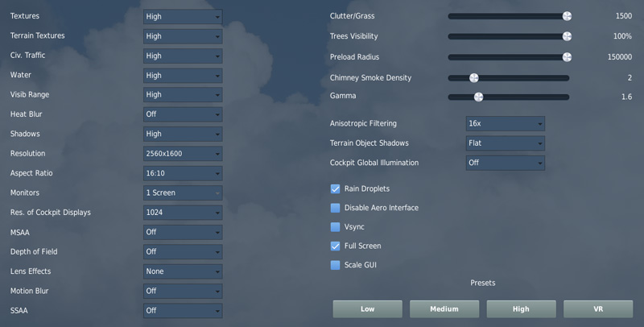
Task: Open the Depth of Field dropdown
Action: [183, 252]
